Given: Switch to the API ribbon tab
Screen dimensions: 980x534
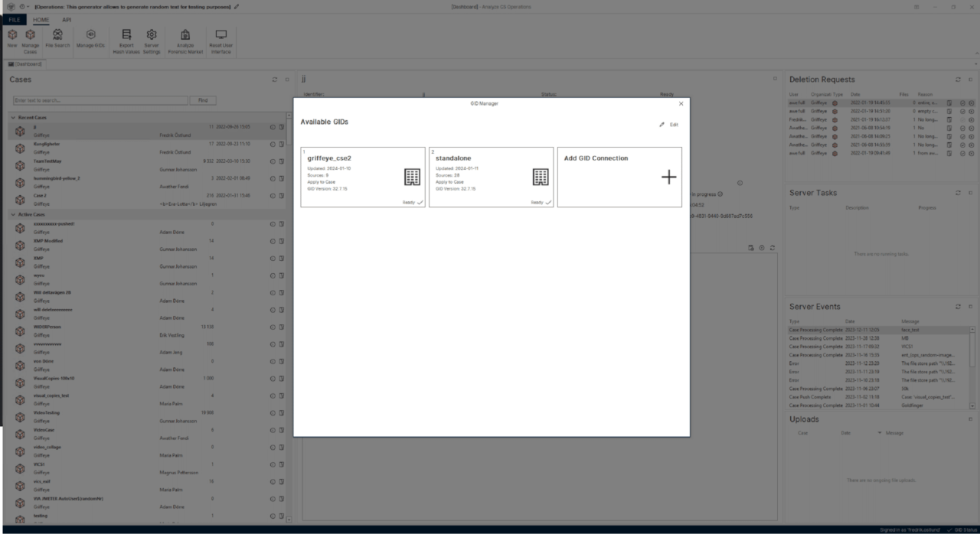Looking at the screenshot, I should (67, 20).
